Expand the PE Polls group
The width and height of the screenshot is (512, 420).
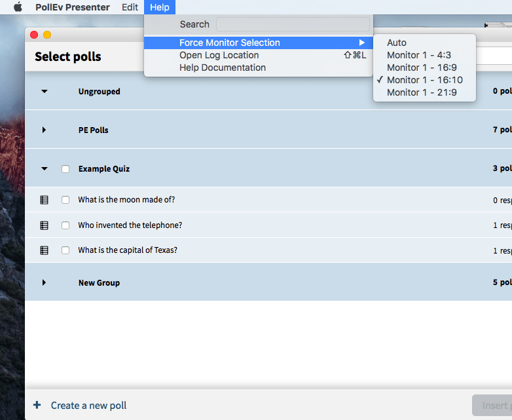[44, 130]
